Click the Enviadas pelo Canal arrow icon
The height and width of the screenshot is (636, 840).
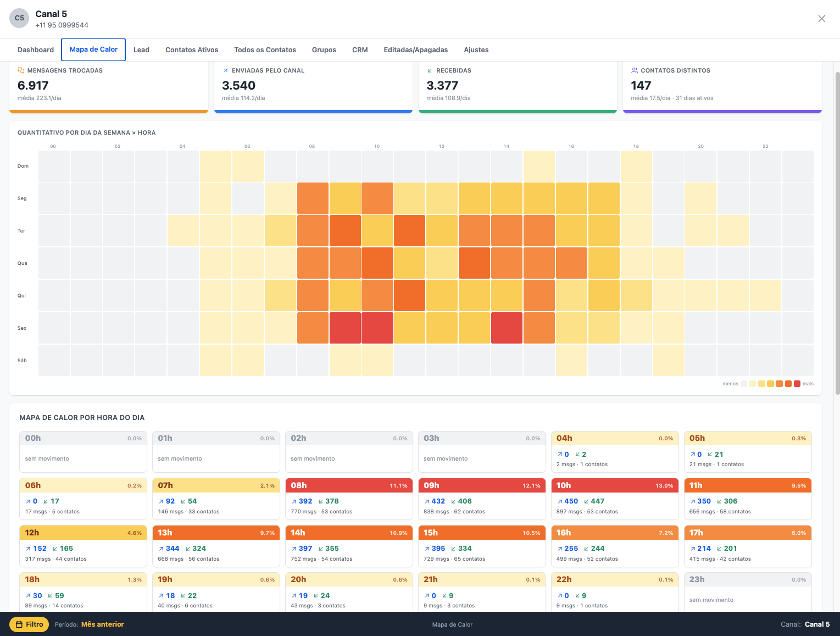point(225,70)
